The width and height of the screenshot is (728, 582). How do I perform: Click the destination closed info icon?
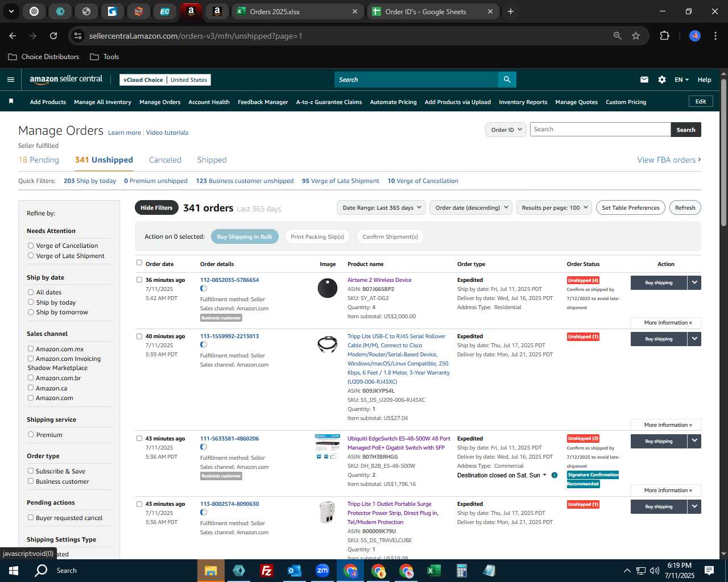555,475
